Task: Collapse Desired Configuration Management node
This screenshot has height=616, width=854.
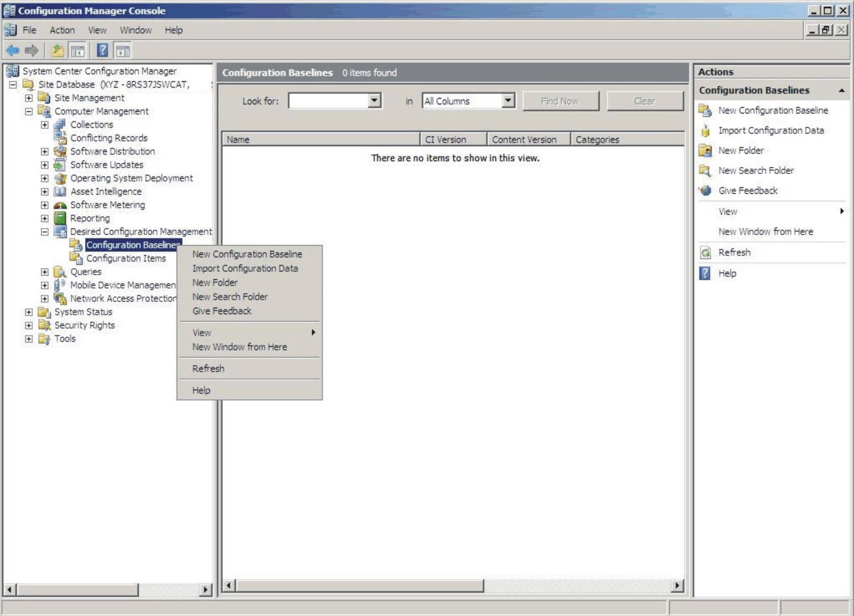Action: (x=45, y=232)
